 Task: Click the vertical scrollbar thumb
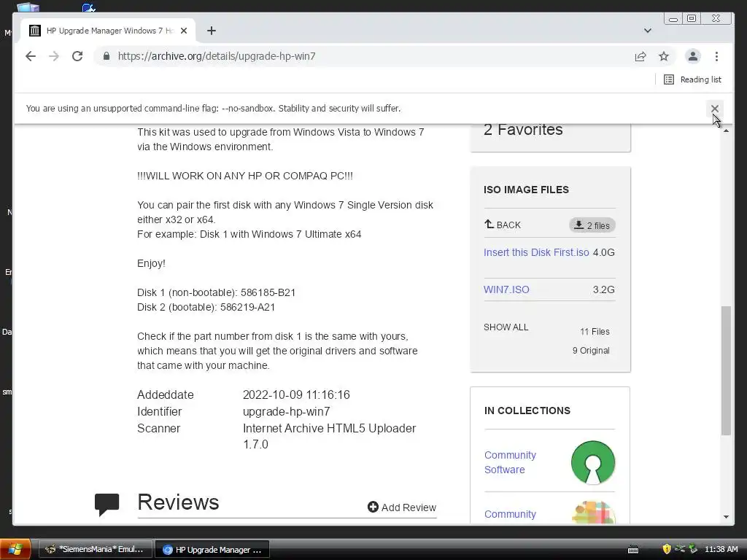726,370
